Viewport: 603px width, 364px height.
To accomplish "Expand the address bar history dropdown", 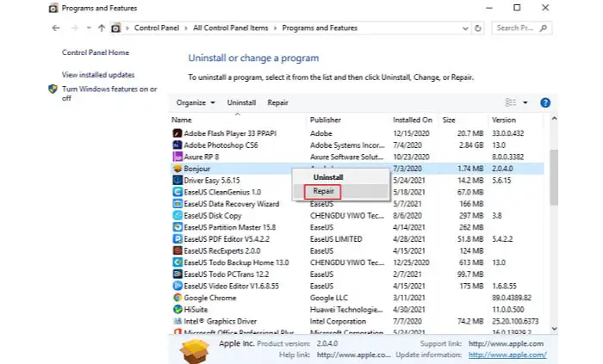I will click(465, 28).
